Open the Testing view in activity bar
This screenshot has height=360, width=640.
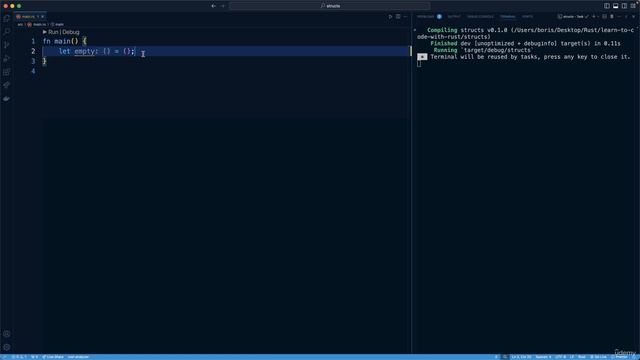click(7, 85)
